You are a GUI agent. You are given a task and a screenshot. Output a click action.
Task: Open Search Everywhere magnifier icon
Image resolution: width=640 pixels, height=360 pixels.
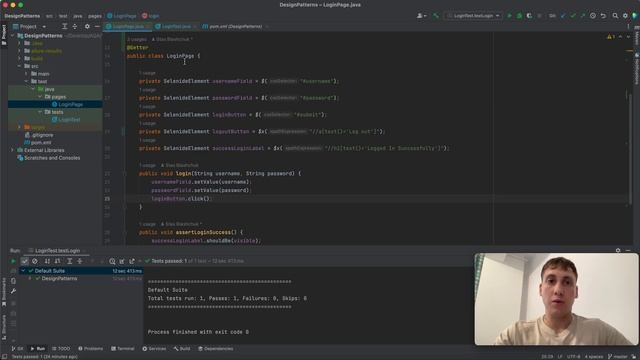pyautogui.click(x=615, y=16)
